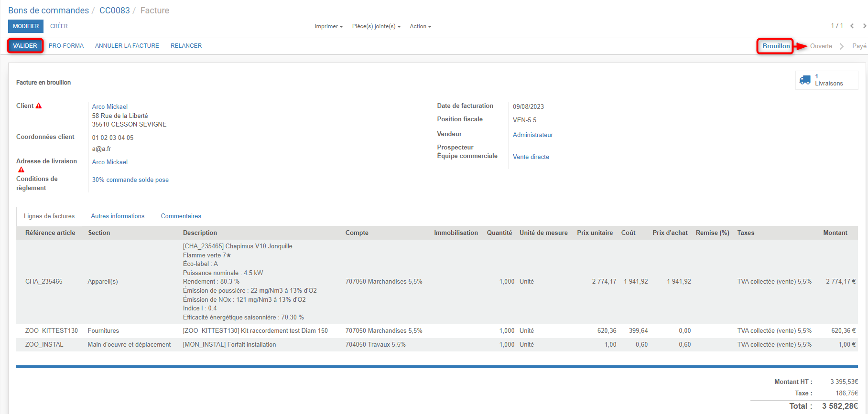Sort by Prix unitaire column header
868x414 pixels.
[595, 233]
